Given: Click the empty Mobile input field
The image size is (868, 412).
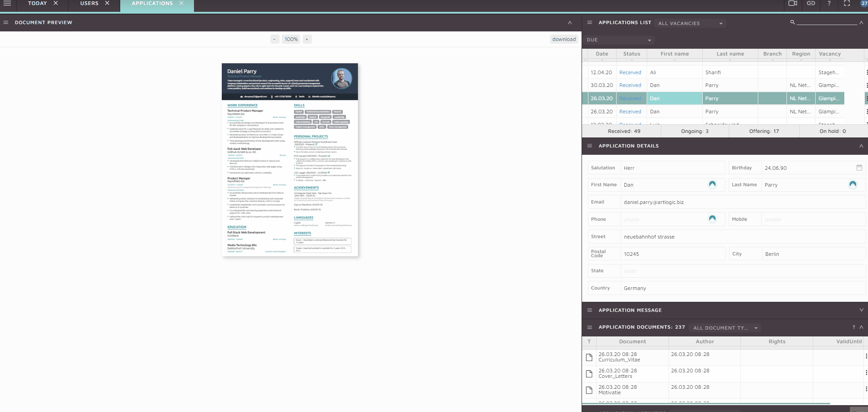Looking at the screenshot, I should click(813, 219).
